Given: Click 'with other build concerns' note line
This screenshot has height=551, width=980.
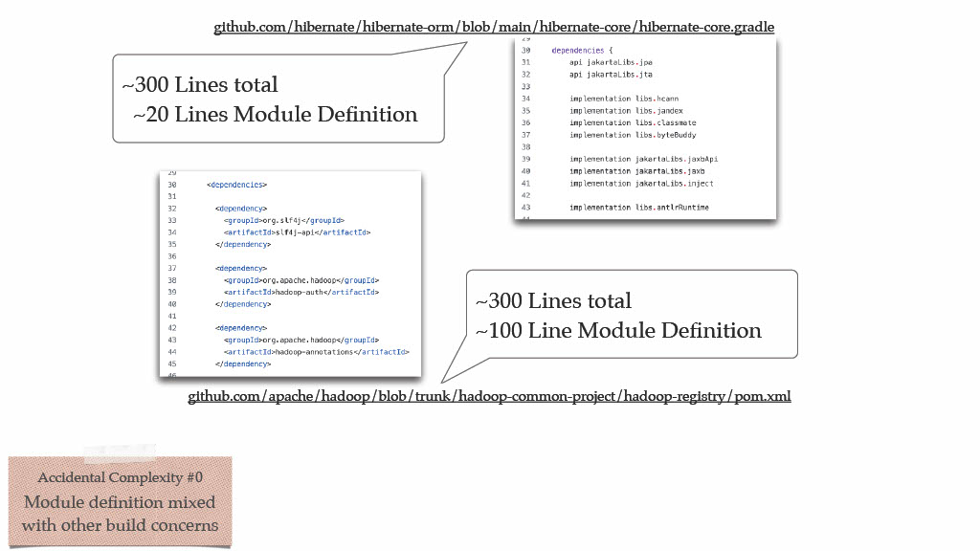Looking at the screenshot, I should point(120,525).
